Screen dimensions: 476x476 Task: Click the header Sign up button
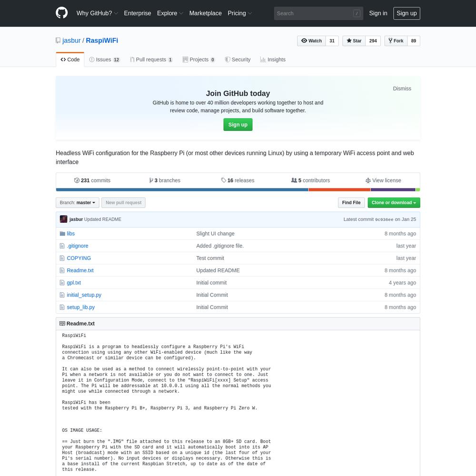click(407, 13)
